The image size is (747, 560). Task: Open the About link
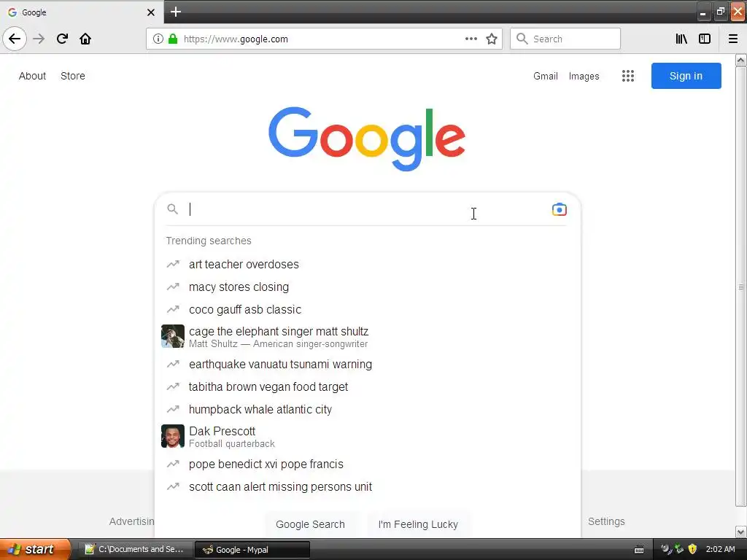[32, 76]
